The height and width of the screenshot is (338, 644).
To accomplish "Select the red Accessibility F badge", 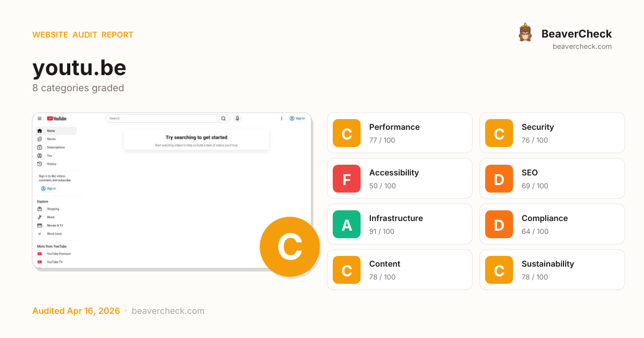I will tap(347, 179).
